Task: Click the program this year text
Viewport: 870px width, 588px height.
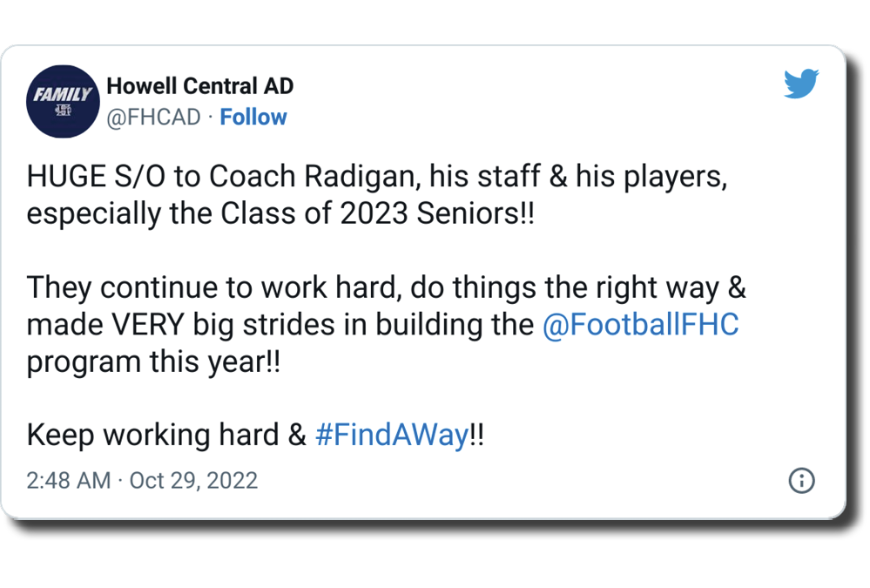Action: coord(153,362)
